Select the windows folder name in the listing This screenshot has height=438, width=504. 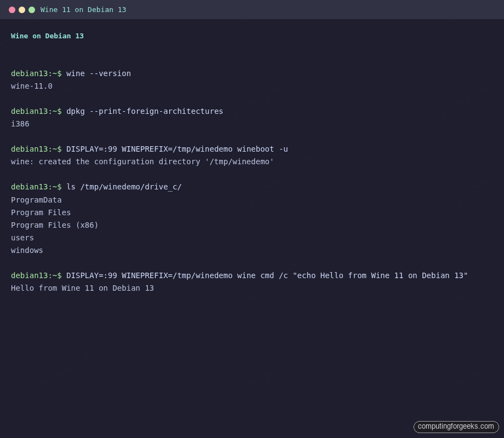[27, 250]
